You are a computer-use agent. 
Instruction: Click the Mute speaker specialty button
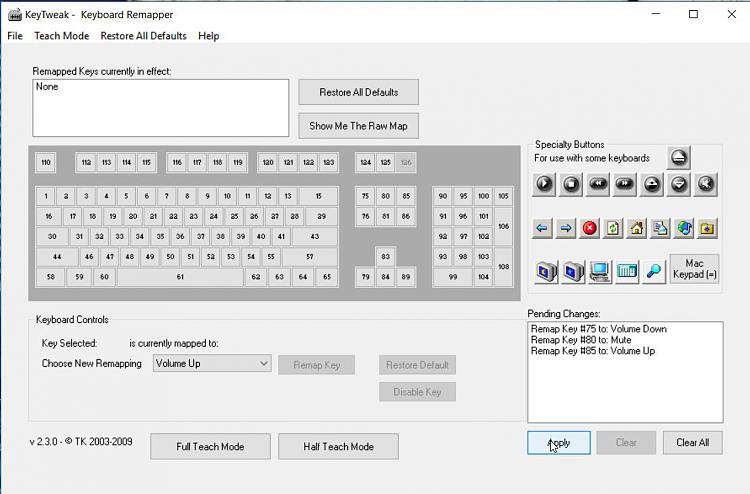(706, 184)
